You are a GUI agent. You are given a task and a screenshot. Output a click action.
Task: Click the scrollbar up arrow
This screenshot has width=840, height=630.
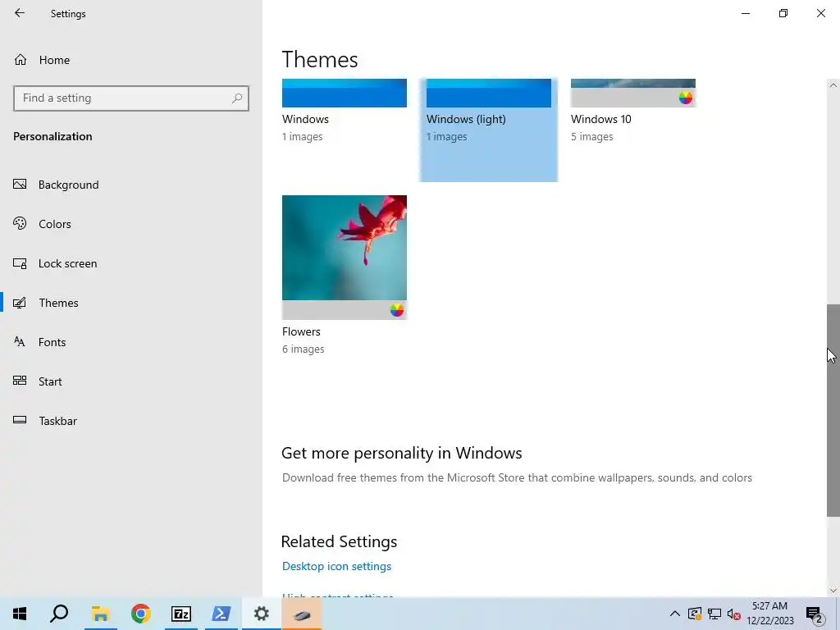tap(833, 85)
